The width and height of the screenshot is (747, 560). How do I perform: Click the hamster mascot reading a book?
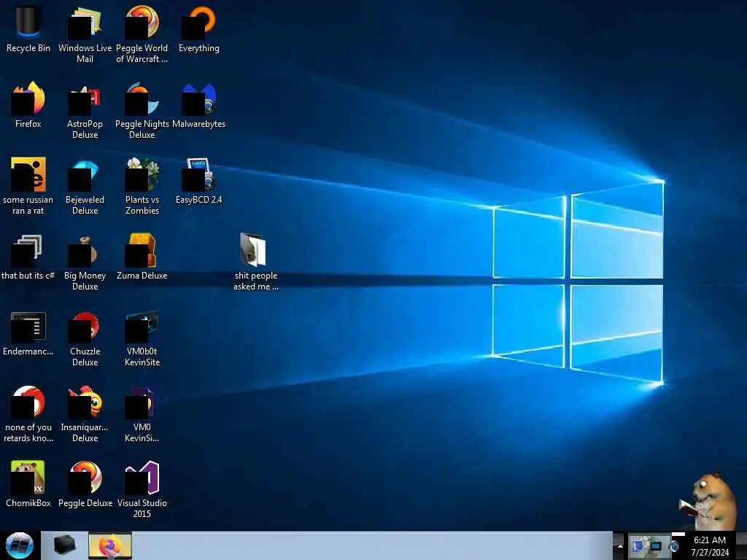[708, 502]
